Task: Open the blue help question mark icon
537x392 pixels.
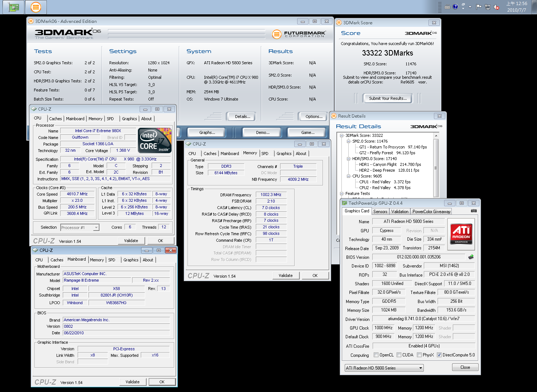Action: (455, 7)
